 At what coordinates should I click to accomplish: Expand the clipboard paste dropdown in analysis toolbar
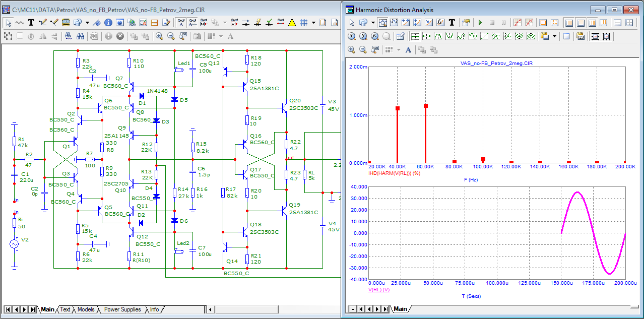(x=555, y=36)
